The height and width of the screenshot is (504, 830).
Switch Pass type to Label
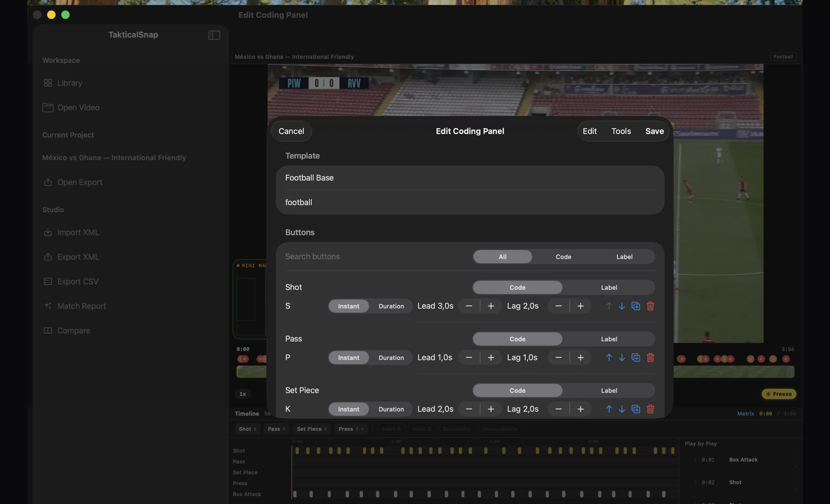609,339
